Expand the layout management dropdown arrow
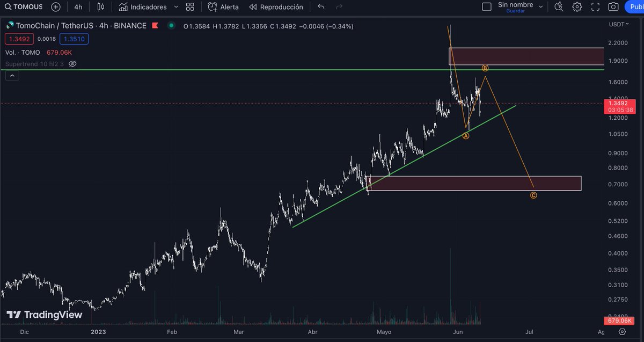 pyautogui.click(x=540, y=7)
